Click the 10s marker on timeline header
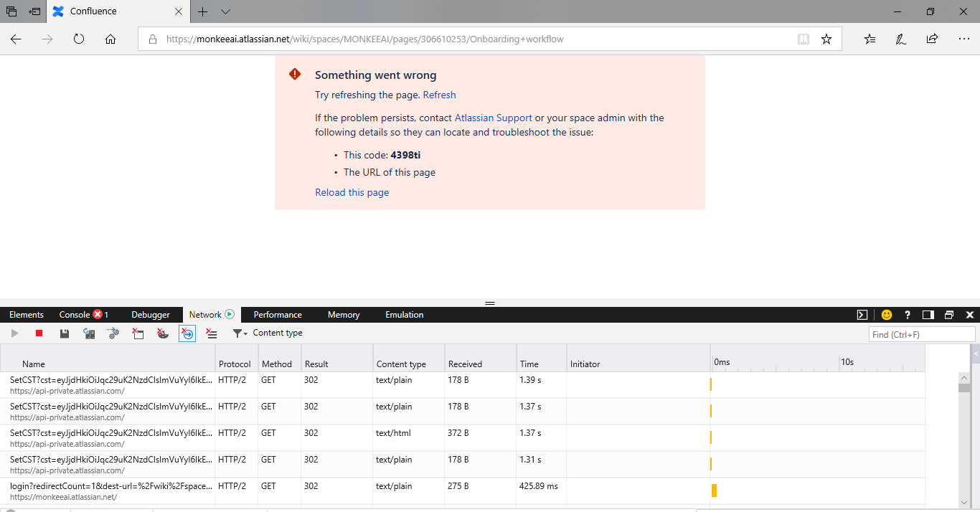Image resolution: width=980 pixels, height=512 pixels. point(847,362)
